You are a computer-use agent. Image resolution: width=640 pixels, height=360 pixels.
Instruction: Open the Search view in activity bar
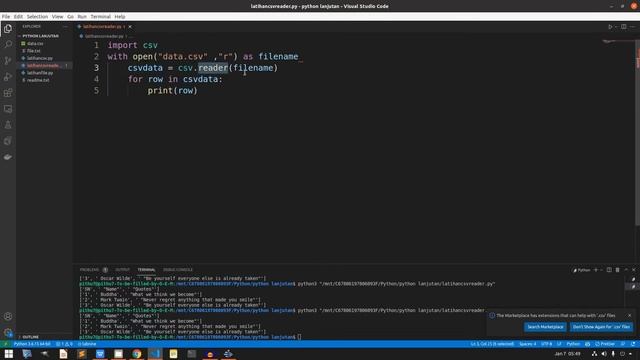[x=8, y=44]
